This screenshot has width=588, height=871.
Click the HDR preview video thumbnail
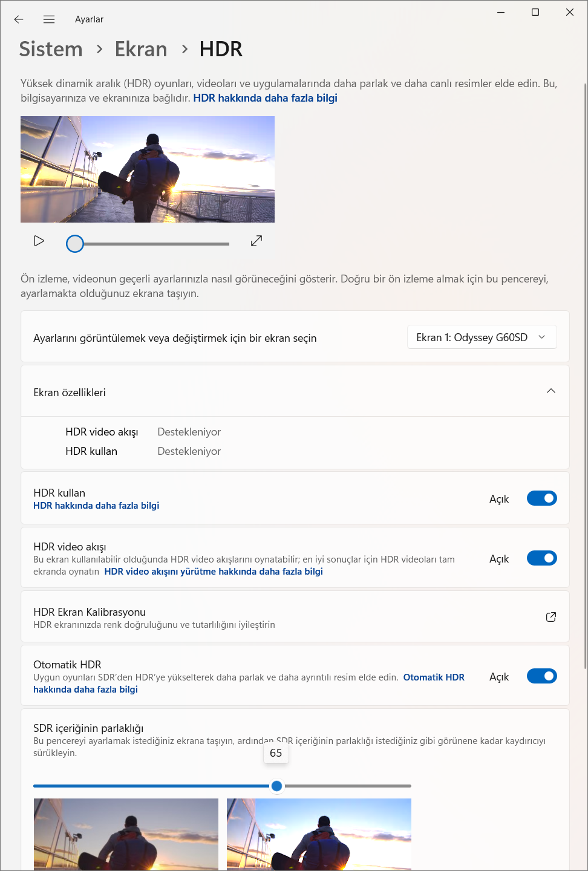coord(148,169)
